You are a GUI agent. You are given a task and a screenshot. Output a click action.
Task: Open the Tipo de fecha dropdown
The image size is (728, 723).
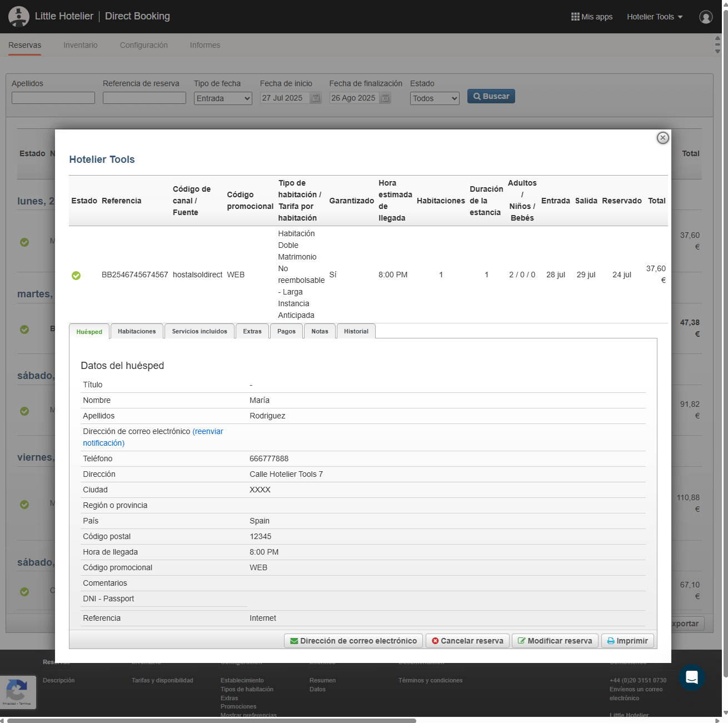pyautogui.click(x=223, y=98)
